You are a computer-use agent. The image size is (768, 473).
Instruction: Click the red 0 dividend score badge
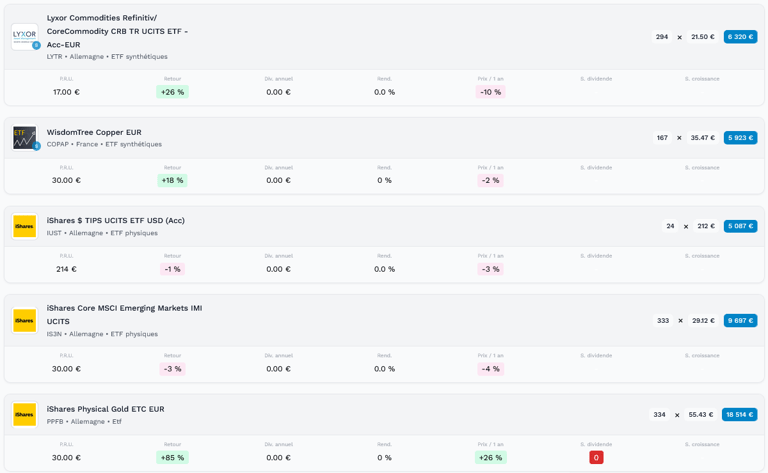coord(596,458)
